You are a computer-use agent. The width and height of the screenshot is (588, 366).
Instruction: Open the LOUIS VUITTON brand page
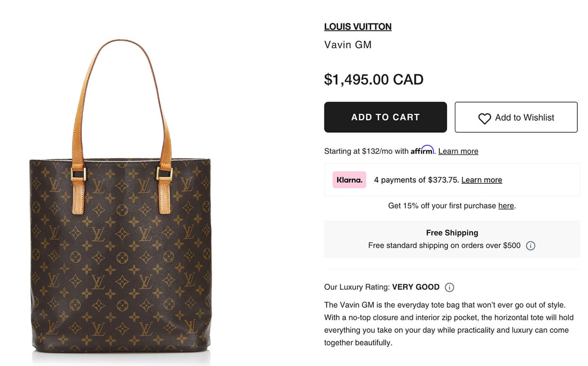click(358, 26)
